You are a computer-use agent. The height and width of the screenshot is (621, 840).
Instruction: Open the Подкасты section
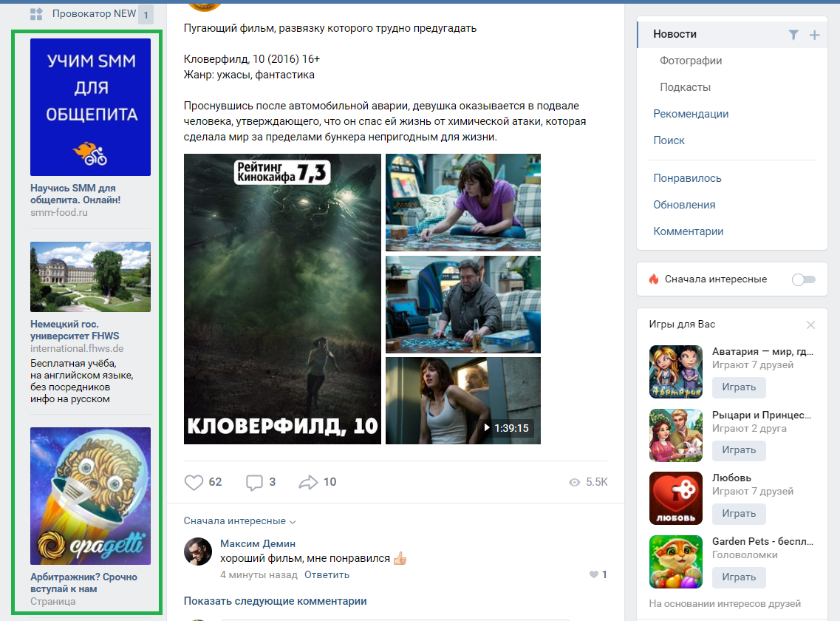tap(685, 87)
